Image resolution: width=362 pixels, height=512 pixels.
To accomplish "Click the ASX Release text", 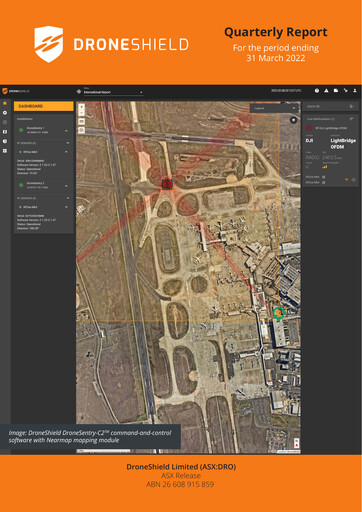I will coord(181,476).
